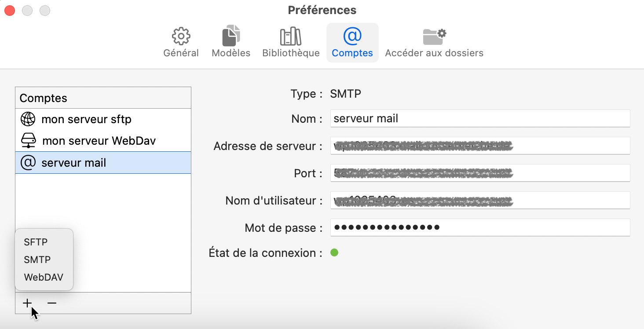Select the Comptes @ icon in toolbar
This screenshot has width=644, height=329.
point(352,42)
